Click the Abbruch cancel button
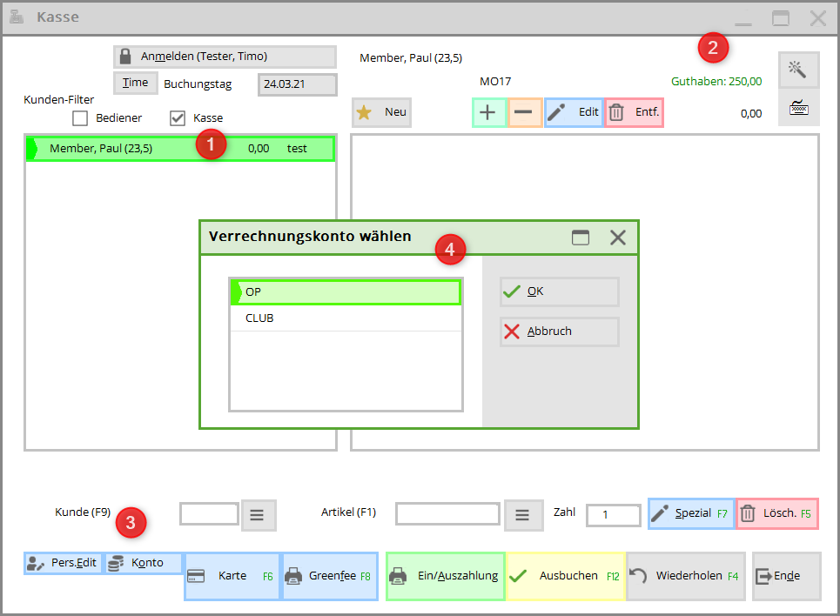Image resolution: width=840 pixels, height=616 pixels. point(560,331)
